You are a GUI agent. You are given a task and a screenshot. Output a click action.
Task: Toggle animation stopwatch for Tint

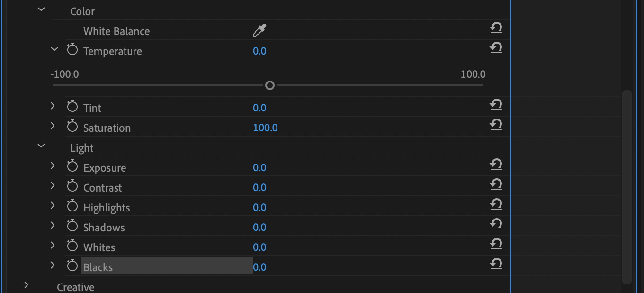(x=72, y=107)
